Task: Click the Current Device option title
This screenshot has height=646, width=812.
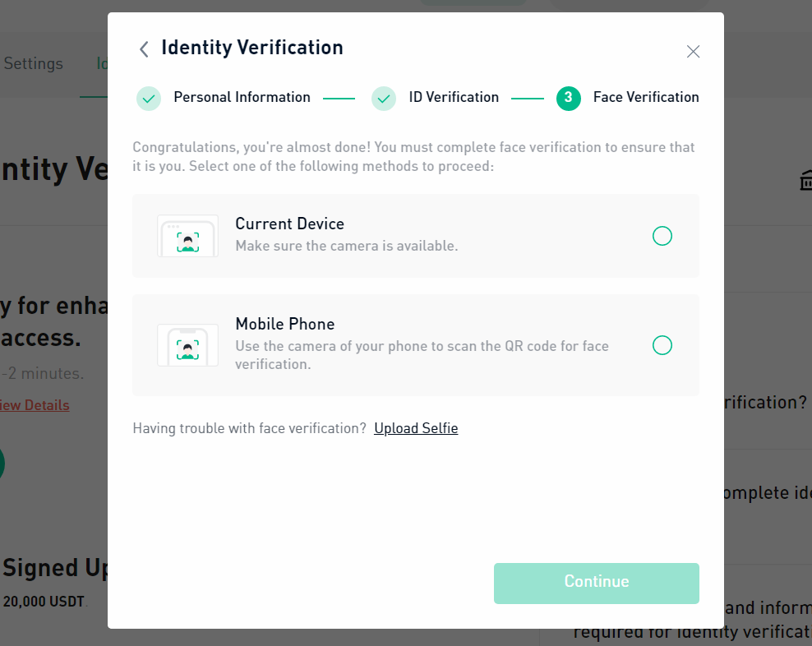Action: (289, 224)
